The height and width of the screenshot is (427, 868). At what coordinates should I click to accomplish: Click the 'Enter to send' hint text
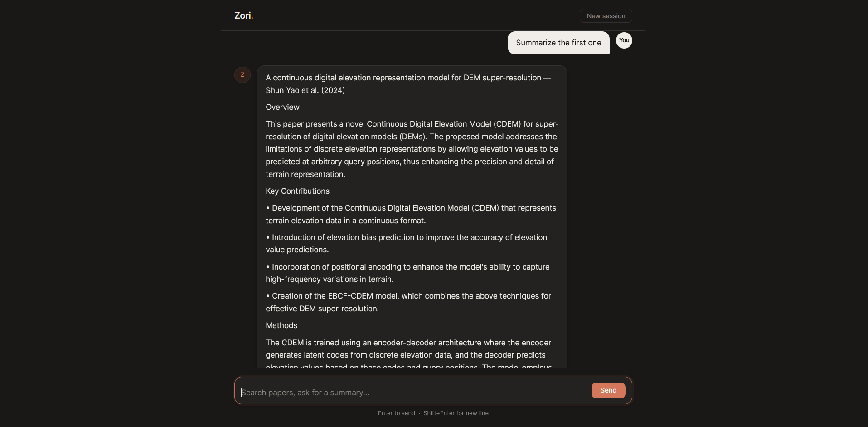pyautogui.click(x=396, y=413)
